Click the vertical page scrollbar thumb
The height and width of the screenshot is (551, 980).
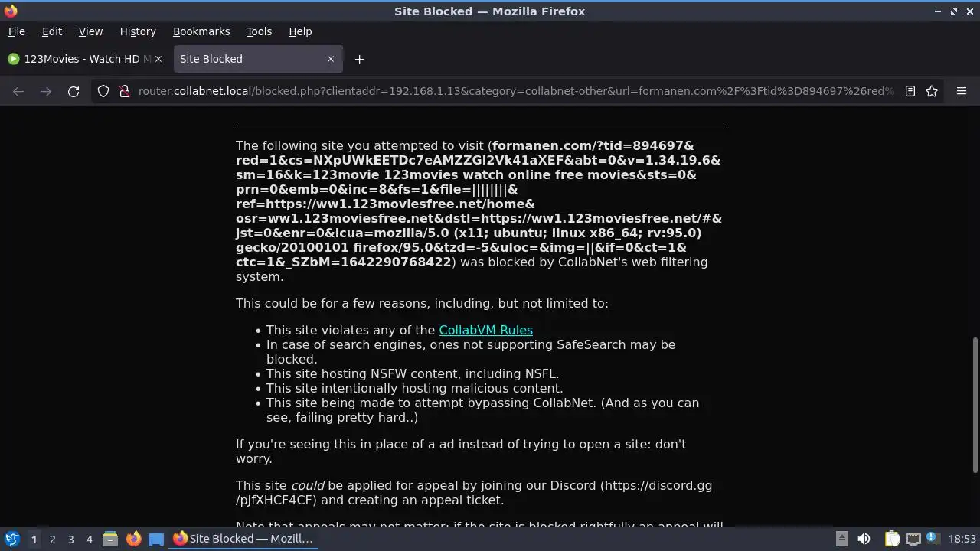pos(975,405)
